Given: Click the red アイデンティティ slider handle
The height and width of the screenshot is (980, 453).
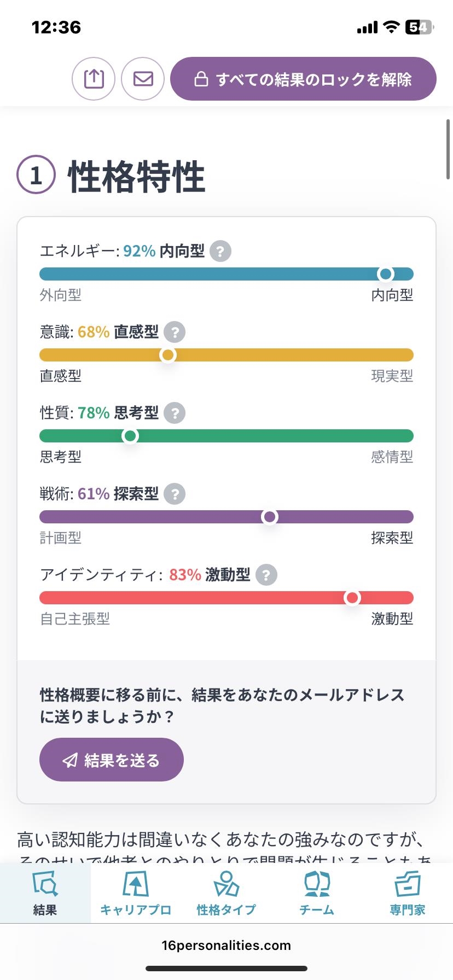Looking at the screenshot, I should (x=352, y=598).
